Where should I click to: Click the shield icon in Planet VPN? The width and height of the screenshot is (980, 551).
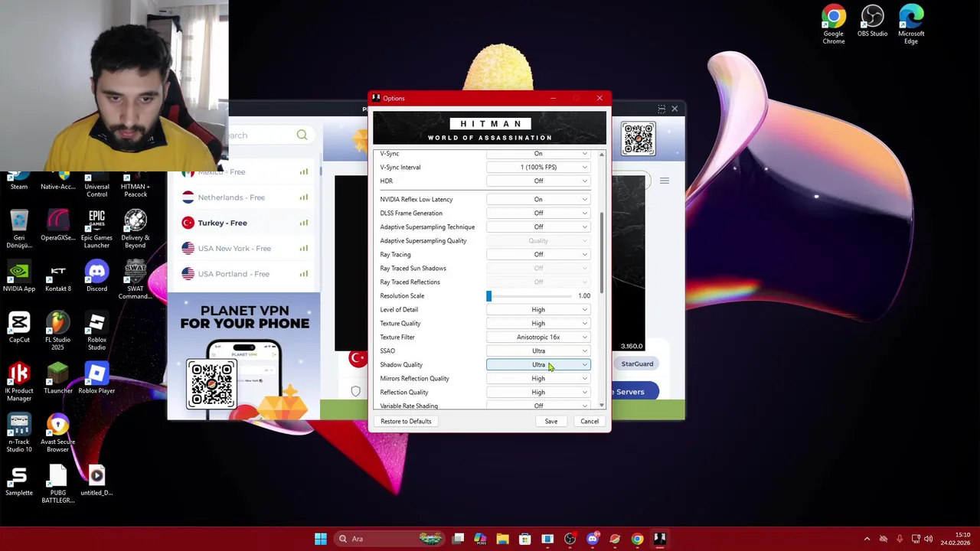click(x=355, y=392)
